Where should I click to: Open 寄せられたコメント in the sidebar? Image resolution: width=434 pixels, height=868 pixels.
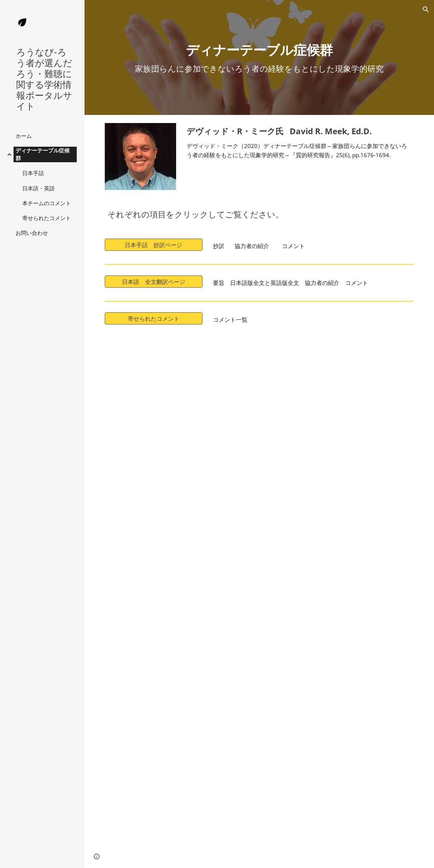point(46,218)
